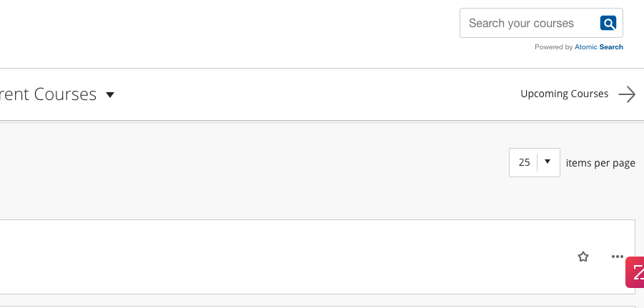Click the "Powered by" text under search
644x308 pixels.
click(x=553, y=47)
